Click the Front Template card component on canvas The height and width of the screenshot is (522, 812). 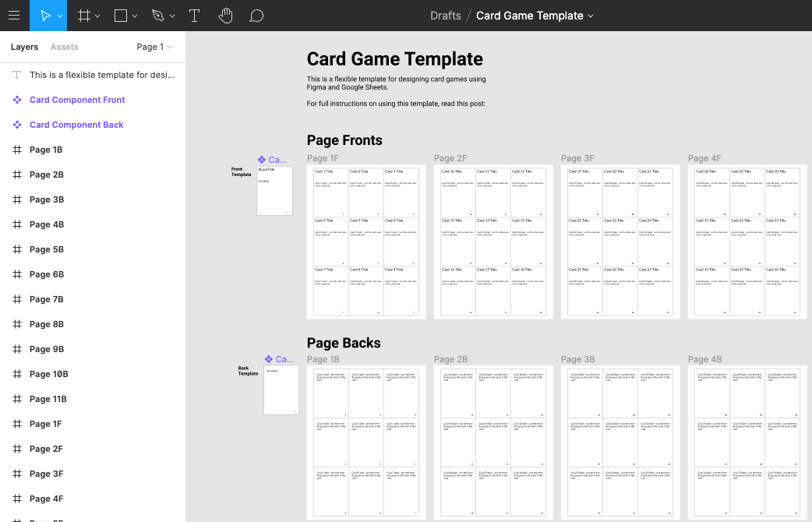point(274,191)
